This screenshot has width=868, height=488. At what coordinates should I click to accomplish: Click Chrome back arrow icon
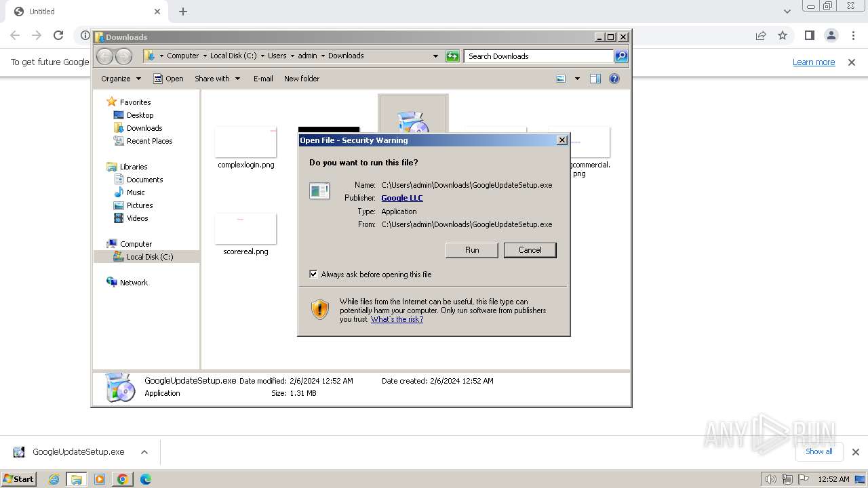tap(15, 35)
